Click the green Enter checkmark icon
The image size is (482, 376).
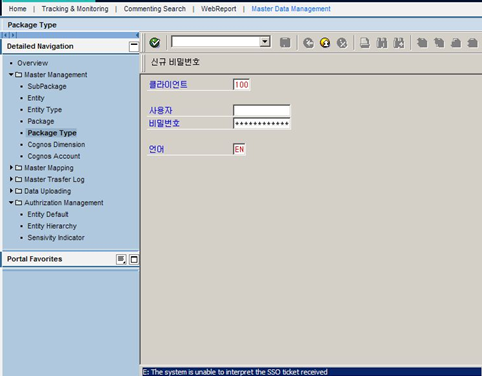[x=155, y=43]
